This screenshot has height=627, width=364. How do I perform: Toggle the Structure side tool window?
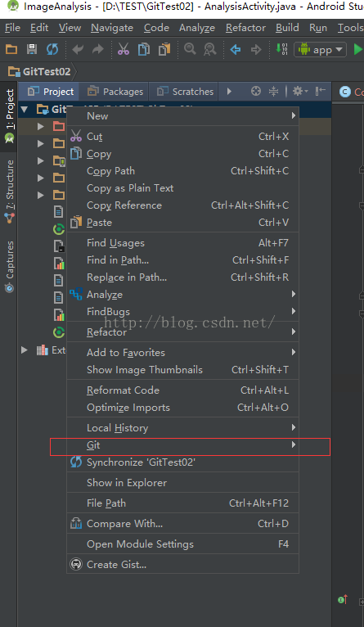(x=9, y=192)
